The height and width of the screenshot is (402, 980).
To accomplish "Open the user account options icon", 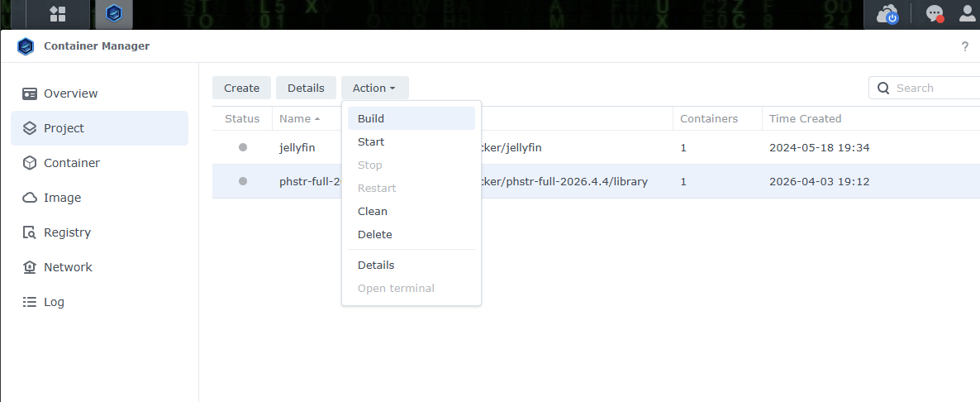I will [967, 14].
